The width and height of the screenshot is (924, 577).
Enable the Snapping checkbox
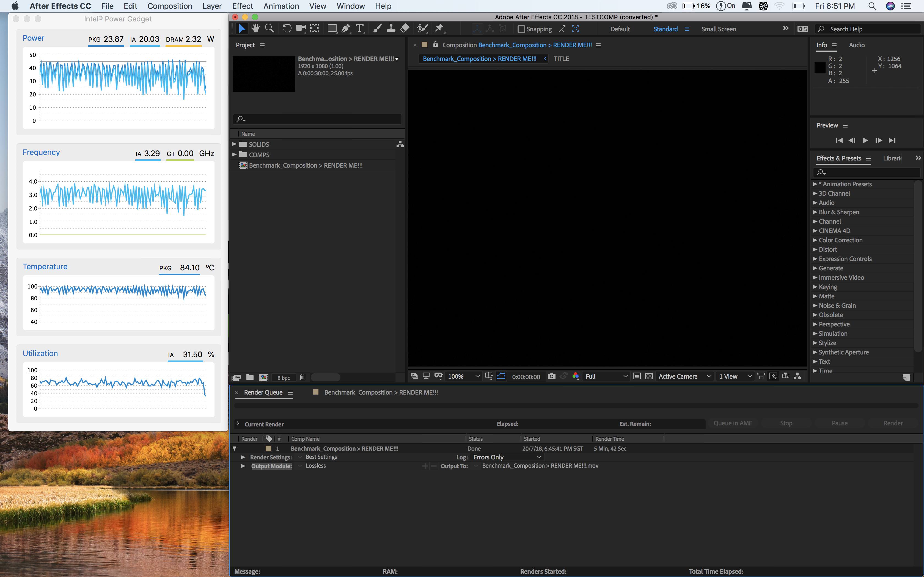click(521, 29)
